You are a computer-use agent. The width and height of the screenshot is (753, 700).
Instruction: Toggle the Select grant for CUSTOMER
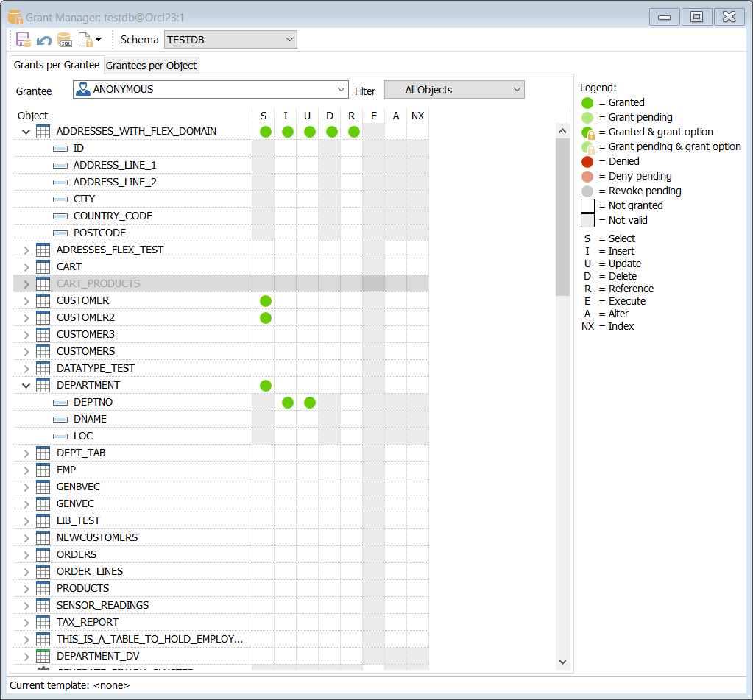[x=264, y=300]
